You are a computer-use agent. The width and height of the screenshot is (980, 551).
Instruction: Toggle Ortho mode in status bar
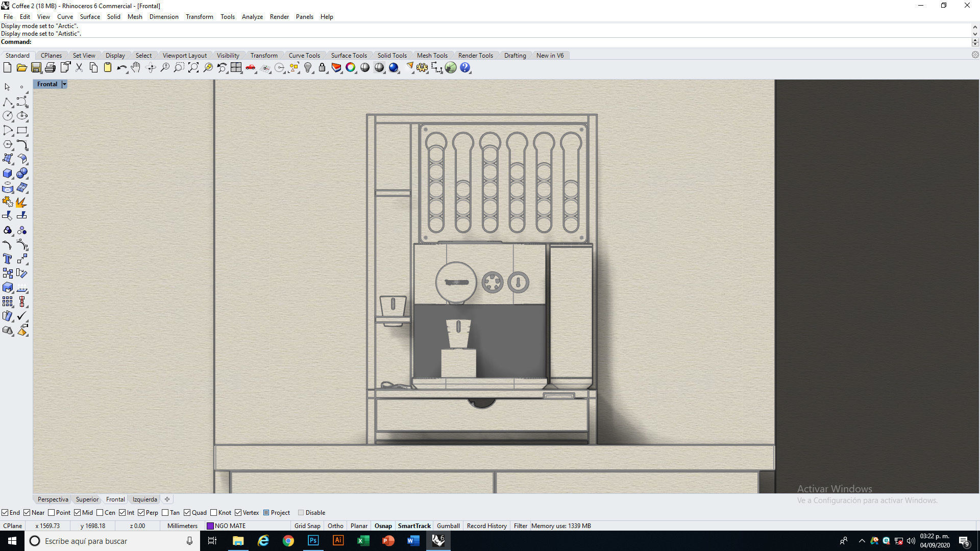335,526
